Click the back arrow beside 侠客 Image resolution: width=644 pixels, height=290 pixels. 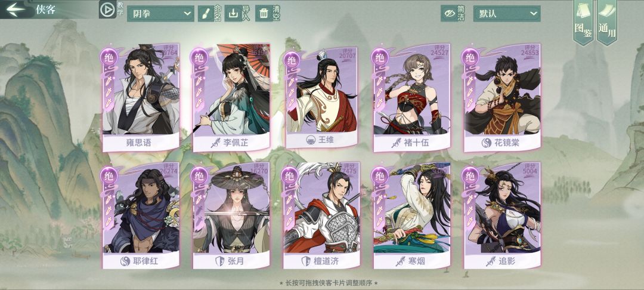click(x=15, y=8)
